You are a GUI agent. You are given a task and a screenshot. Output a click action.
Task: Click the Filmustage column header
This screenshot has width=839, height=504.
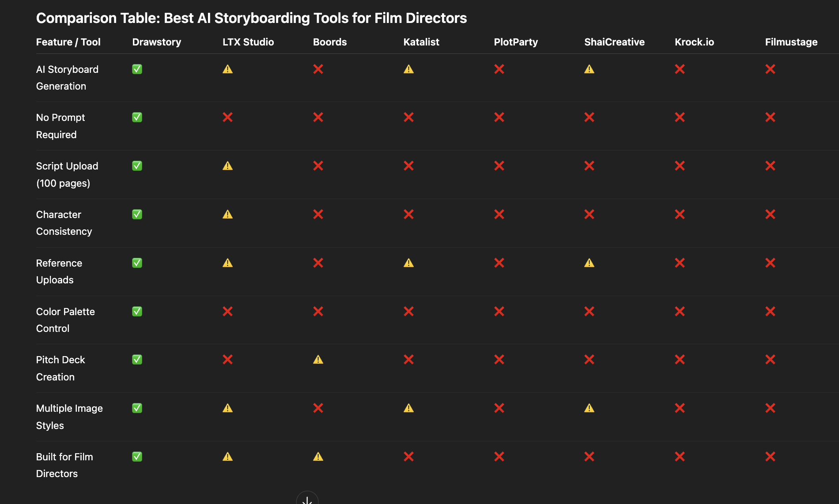tap(791, 42)
